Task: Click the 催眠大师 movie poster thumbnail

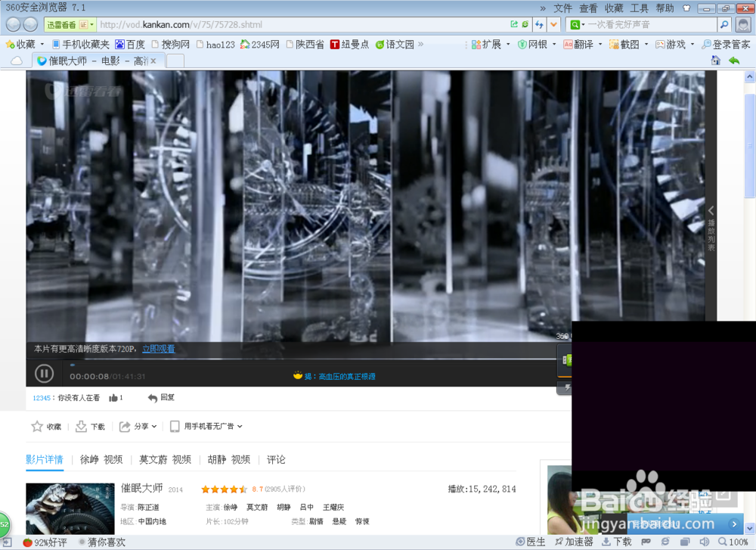Action: pos(70,508)
